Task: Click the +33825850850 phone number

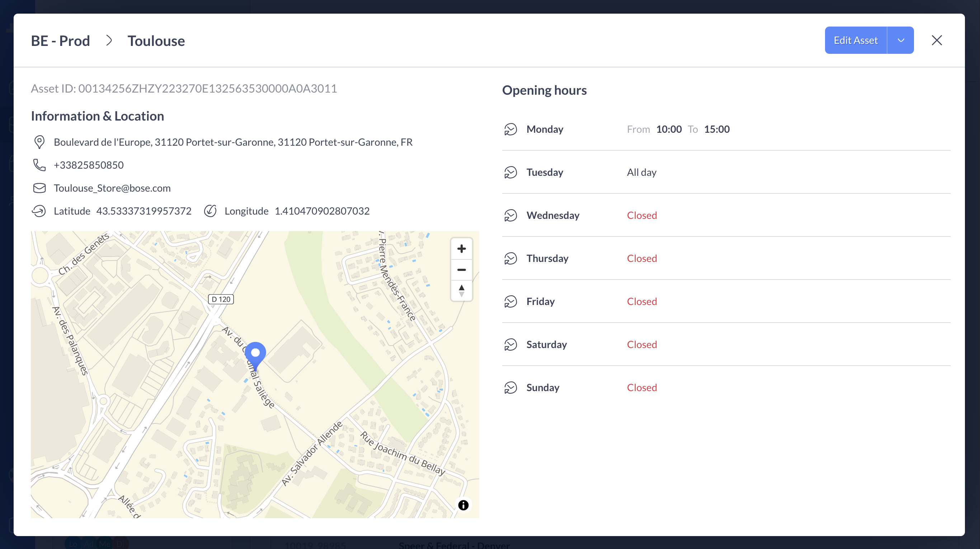Action: (x=89, y=165)
